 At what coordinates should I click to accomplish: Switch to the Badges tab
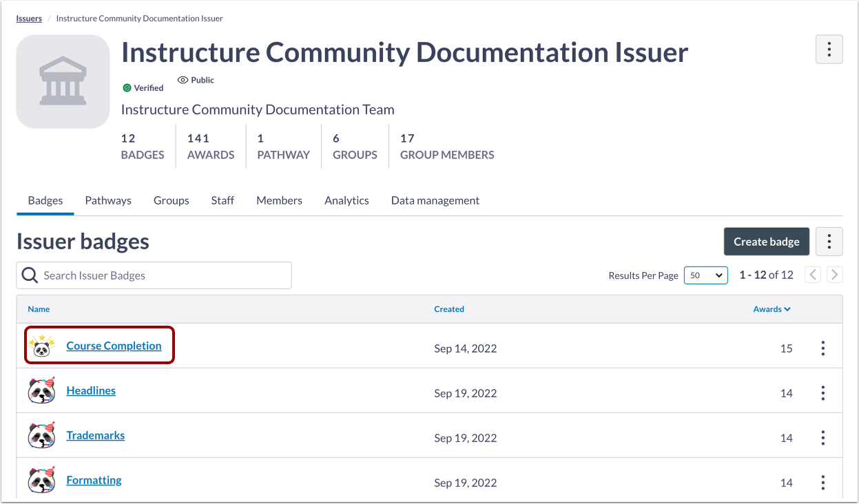[45, 200]
